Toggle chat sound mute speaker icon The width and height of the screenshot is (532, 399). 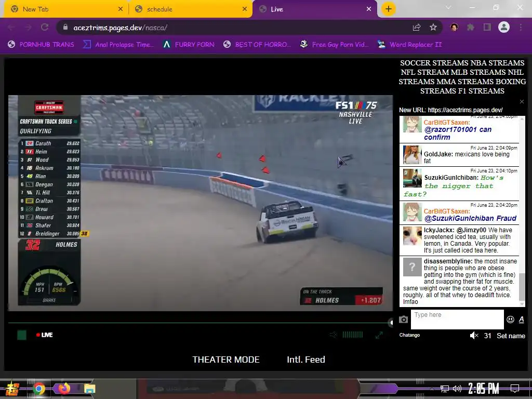[x=474, y=336]
